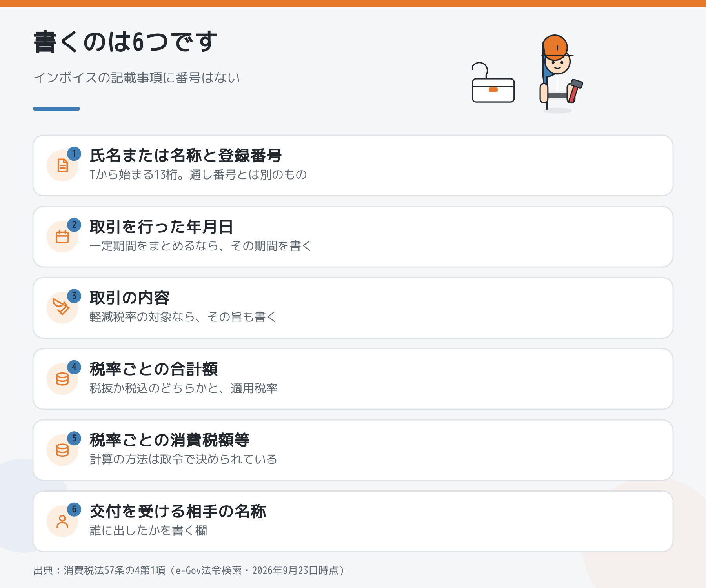Screen dimensions: 706x588
Task: Click the coins icon beside 税率ごとの合計額
Action: pos(62,379)
